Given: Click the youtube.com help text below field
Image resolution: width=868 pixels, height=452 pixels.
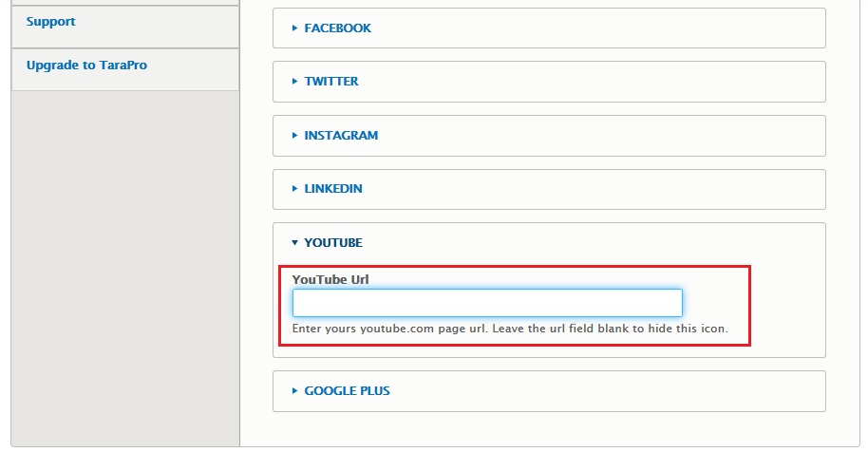Looking at the screenshot, I should click(x=510, y=330).
